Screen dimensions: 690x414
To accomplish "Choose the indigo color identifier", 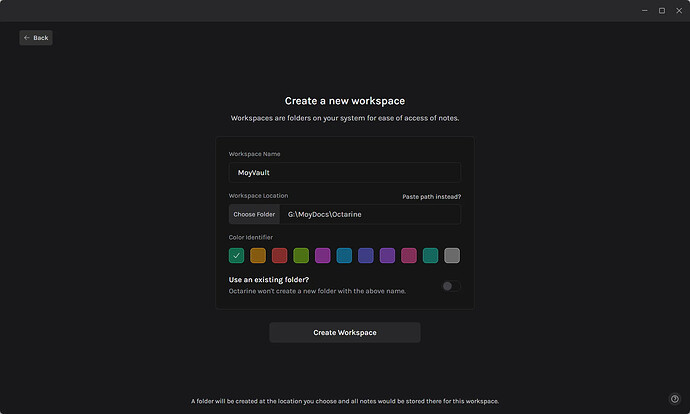I will (366, 256).
